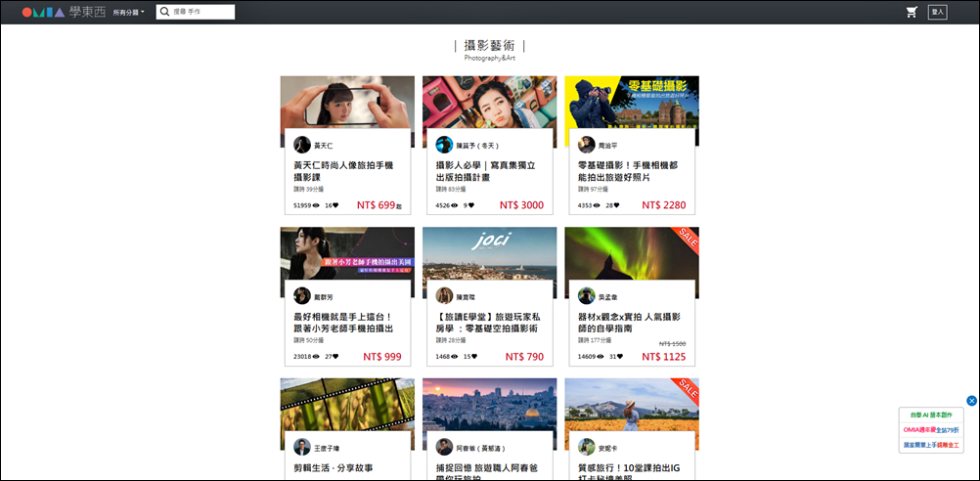Screen dimensions: 980x481
Task: Click the discounted NT$ 1125 price
Action: pos(664,357)
